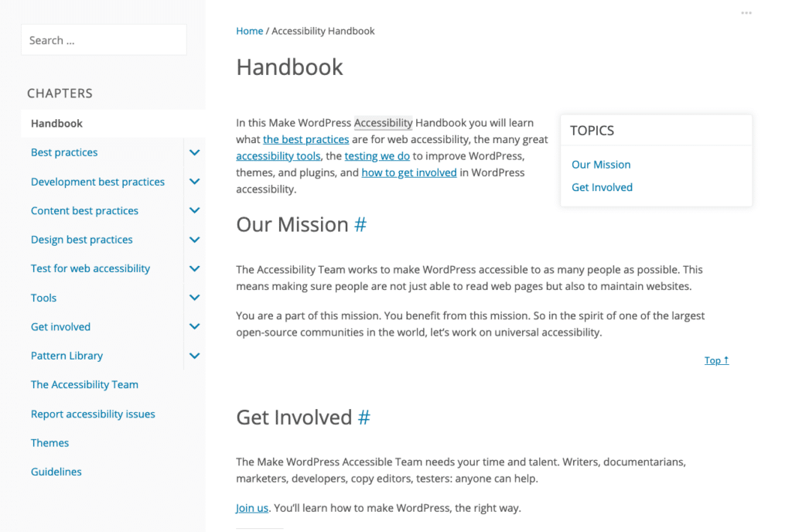Follow the Join us link
Image resolution: width=792 pixels, height=532 pixels.
point(251,507)
